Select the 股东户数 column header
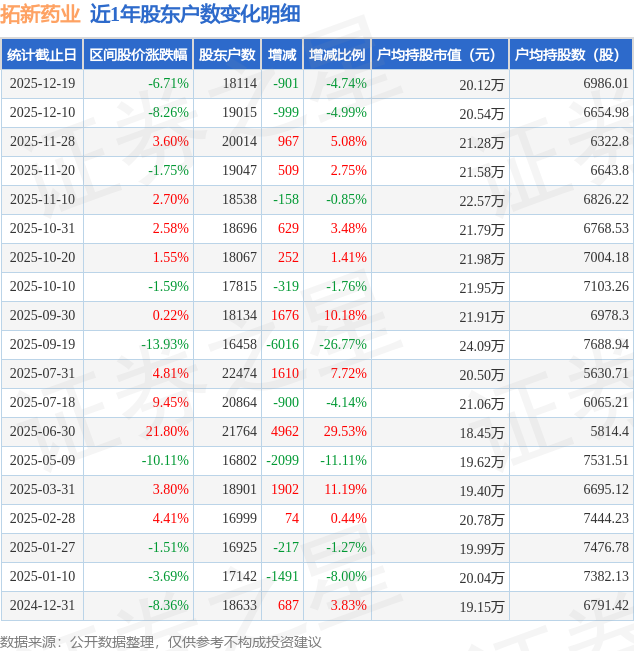Viewport: 634px width, 651px height. pos(227,55)
